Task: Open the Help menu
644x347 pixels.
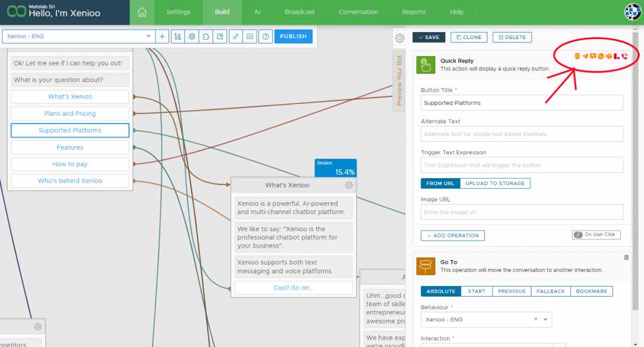Action: [x=457, y=12]
